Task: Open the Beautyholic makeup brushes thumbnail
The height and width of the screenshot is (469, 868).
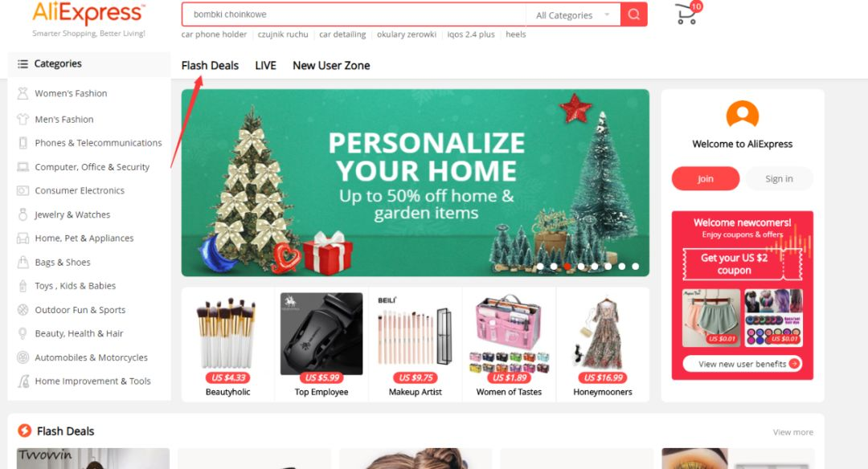Action: [227, 333]
